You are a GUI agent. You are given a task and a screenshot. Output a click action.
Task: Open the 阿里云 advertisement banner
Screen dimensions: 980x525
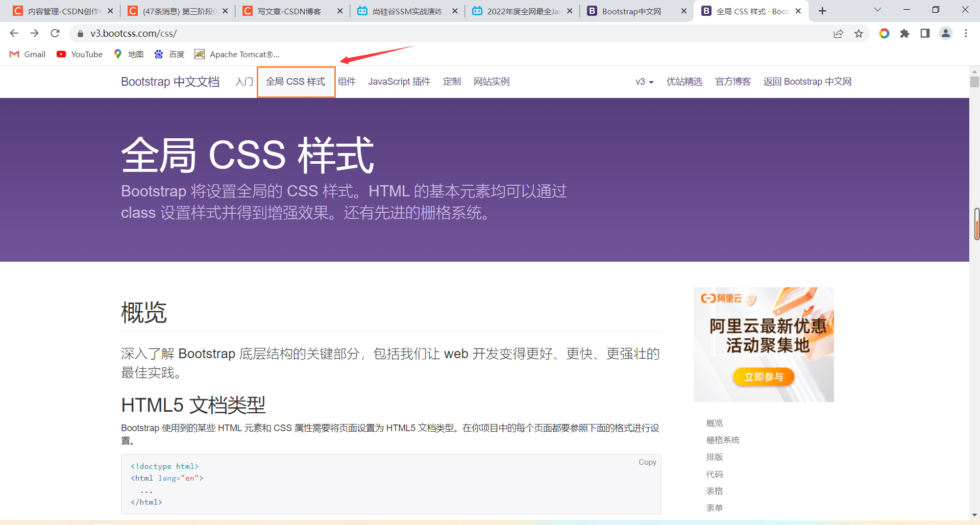click(764, 344)
